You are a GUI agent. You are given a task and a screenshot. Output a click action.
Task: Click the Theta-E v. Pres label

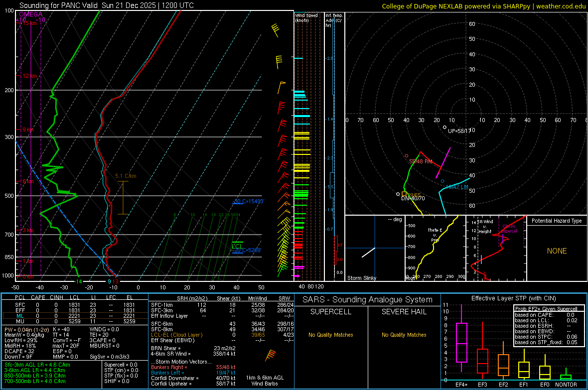coord(435,235)
